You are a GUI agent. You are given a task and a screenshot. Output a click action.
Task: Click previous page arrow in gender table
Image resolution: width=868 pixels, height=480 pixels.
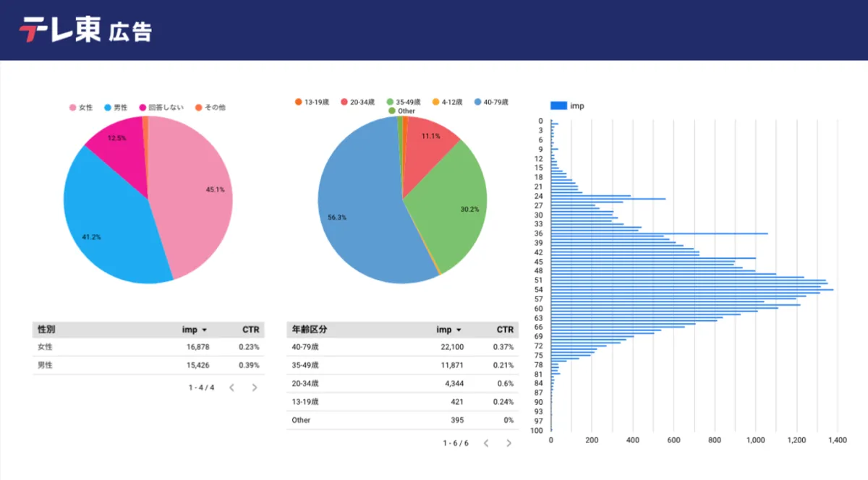coord(231,387)
